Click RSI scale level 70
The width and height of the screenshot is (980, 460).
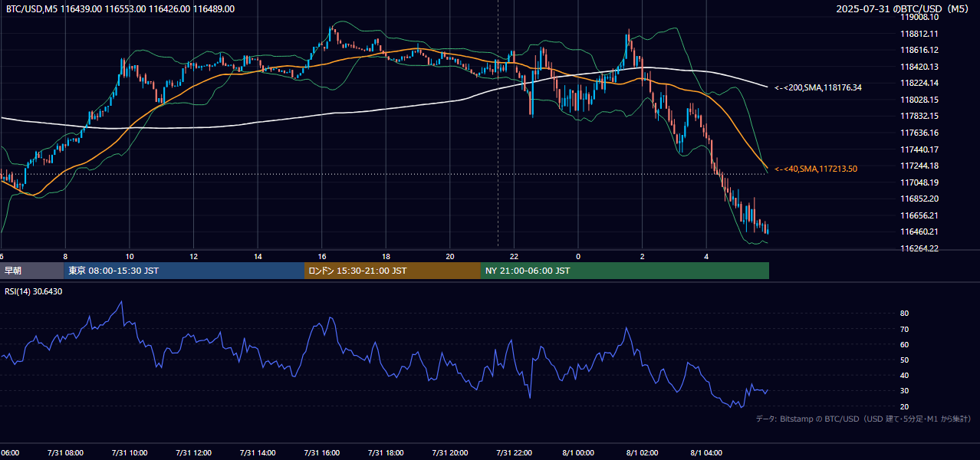coord(904,329)
